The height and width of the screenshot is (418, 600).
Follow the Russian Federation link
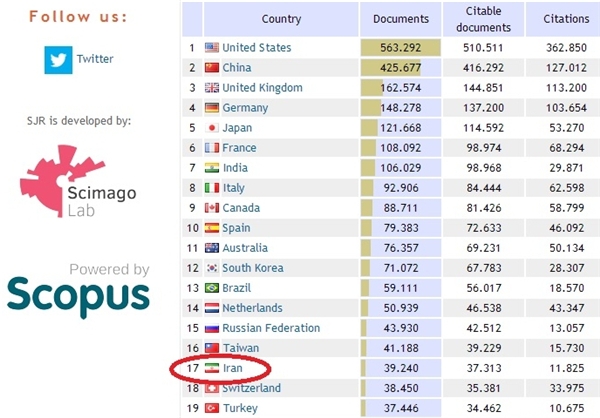point(271,328)
